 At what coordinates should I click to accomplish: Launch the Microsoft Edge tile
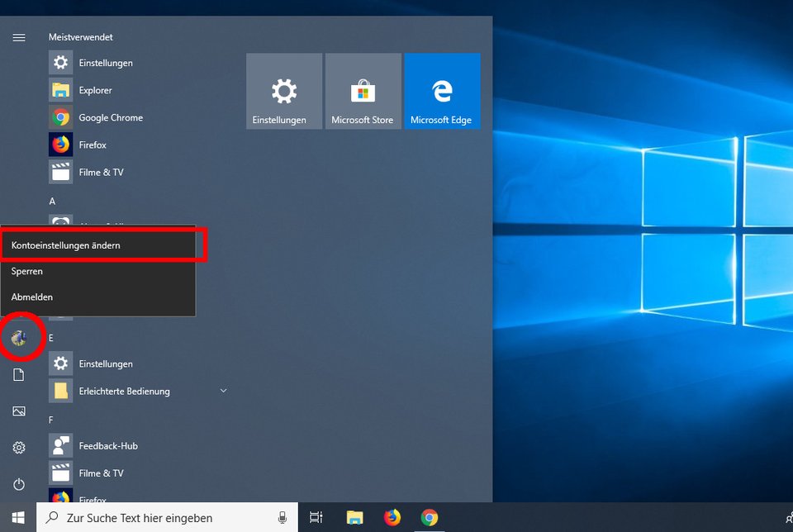442,91
